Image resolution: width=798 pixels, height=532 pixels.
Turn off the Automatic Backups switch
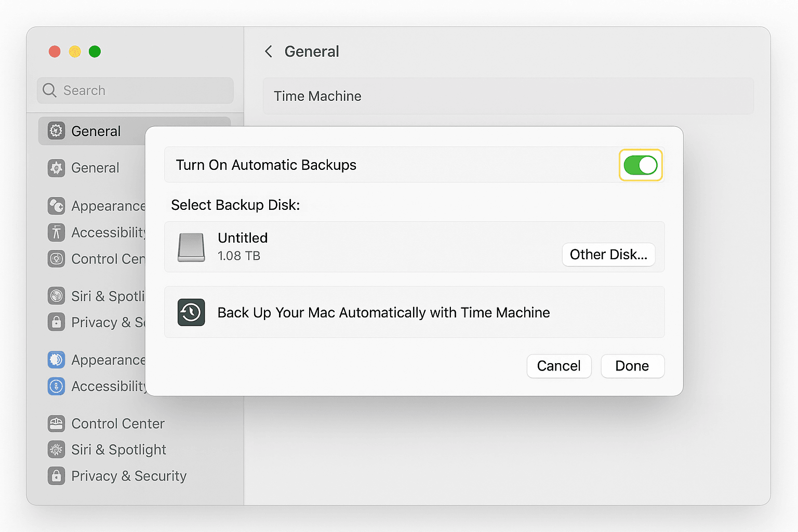[641, 165]
